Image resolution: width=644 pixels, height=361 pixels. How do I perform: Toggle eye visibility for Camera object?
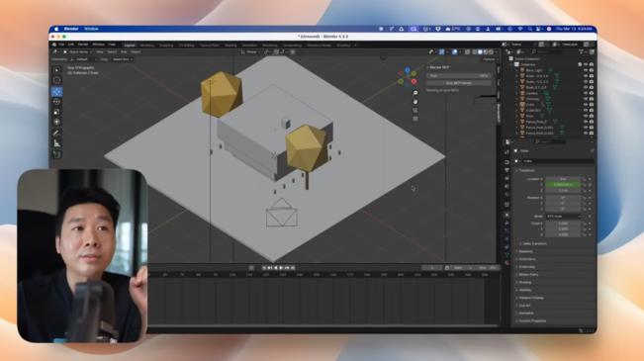[x=586, y=93]
